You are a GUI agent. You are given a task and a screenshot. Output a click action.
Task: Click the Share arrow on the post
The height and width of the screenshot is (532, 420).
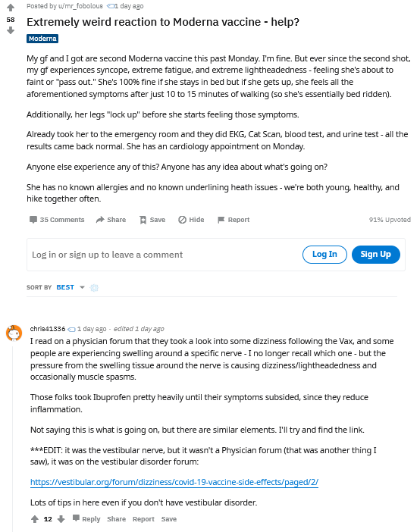[x=100, y=220]
